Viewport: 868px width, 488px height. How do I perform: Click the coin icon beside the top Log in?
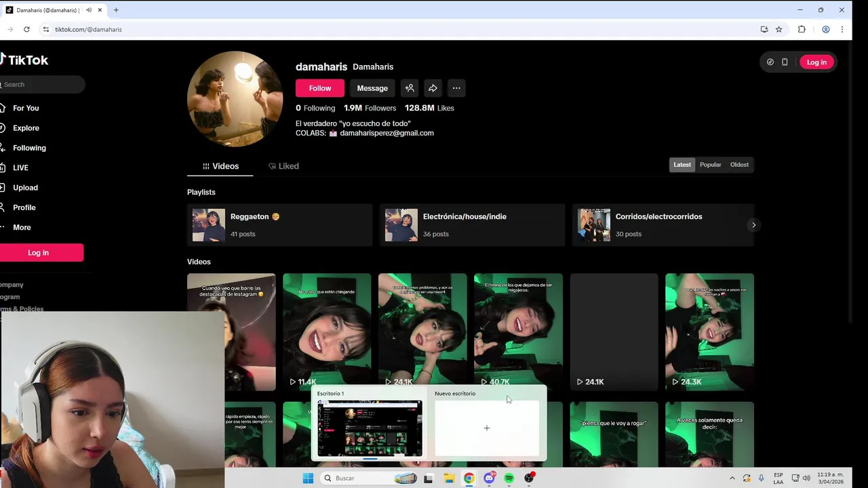click(770, 62)
